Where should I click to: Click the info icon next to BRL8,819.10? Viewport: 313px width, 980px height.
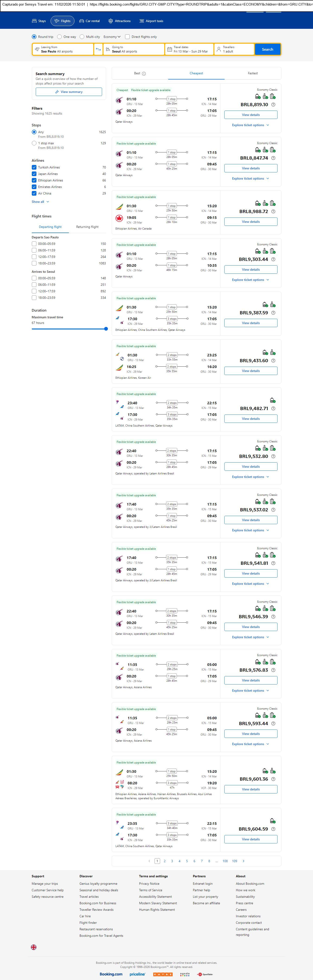click(273, 105)
